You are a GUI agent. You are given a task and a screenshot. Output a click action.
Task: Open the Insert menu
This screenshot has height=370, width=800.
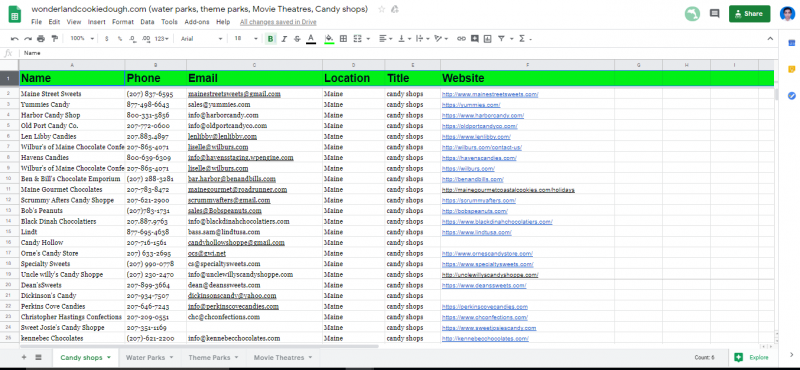[96, 22]
